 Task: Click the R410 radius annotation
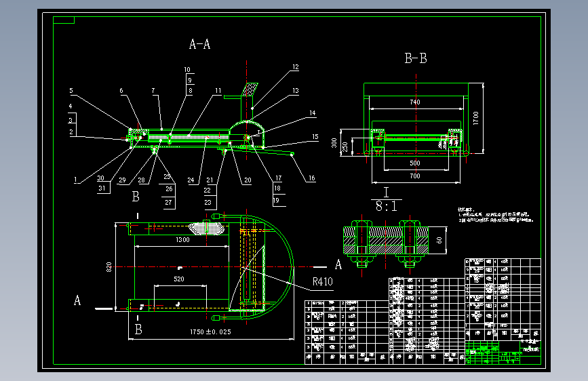click(x=323, y=281)
